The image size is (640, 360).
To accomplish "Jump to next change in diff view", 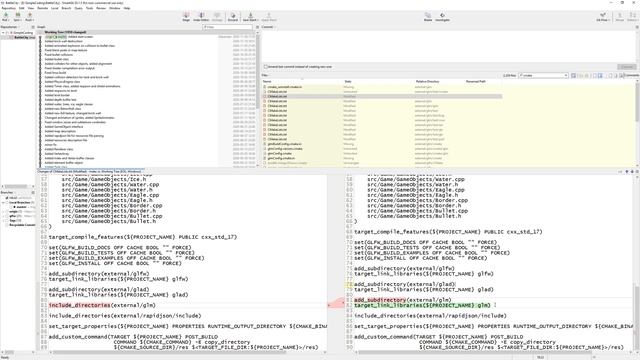I will (632, 171).
